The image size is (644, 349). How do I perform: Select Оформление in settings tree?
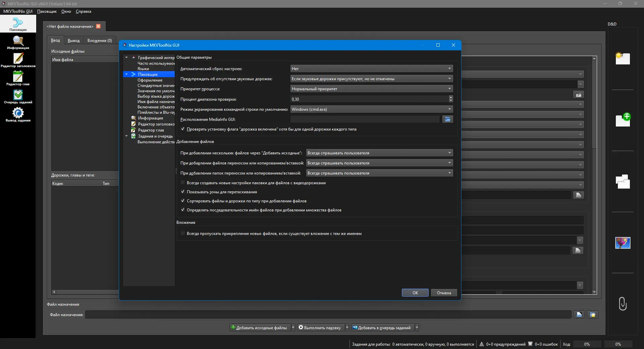click(150, 80)
